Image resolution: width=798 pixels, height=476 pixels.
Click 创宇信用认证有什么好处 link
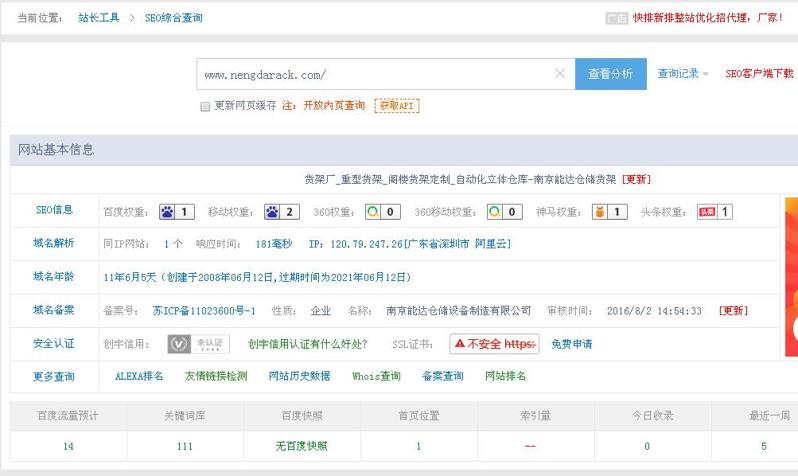tap(308, 344)
